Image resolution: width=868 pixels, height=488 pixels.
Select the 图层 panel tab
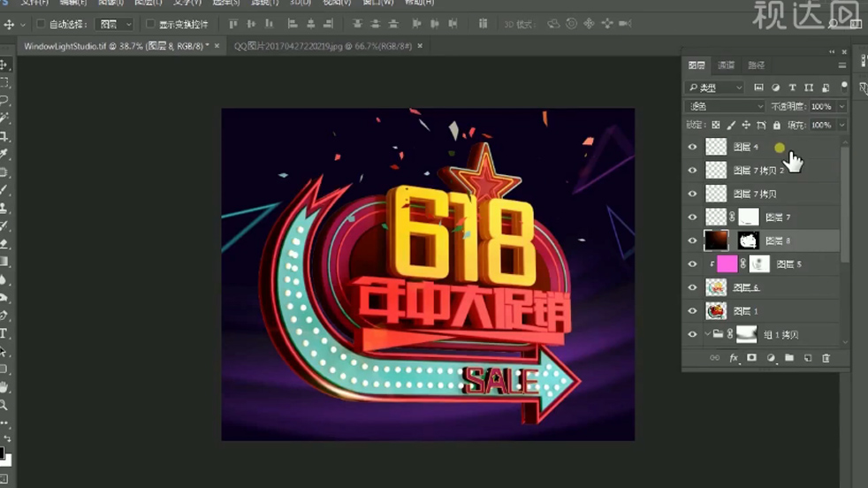click(x=697, y=65)
